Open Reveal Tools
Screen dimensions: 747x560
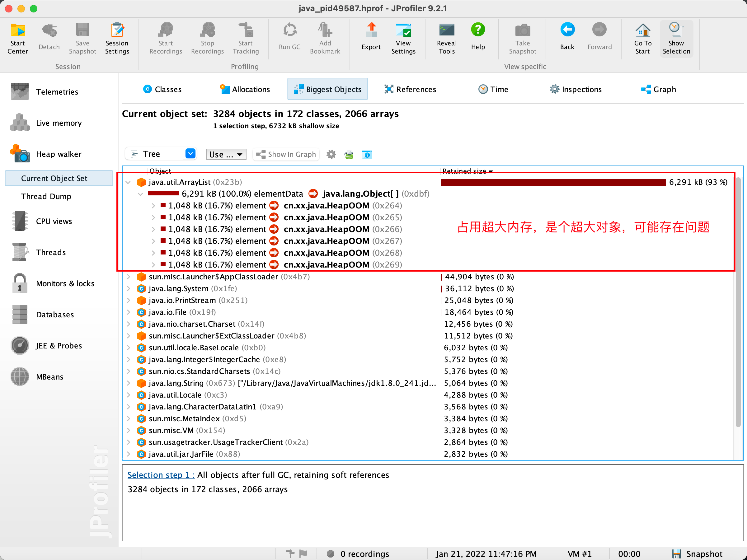pos(446,38)
